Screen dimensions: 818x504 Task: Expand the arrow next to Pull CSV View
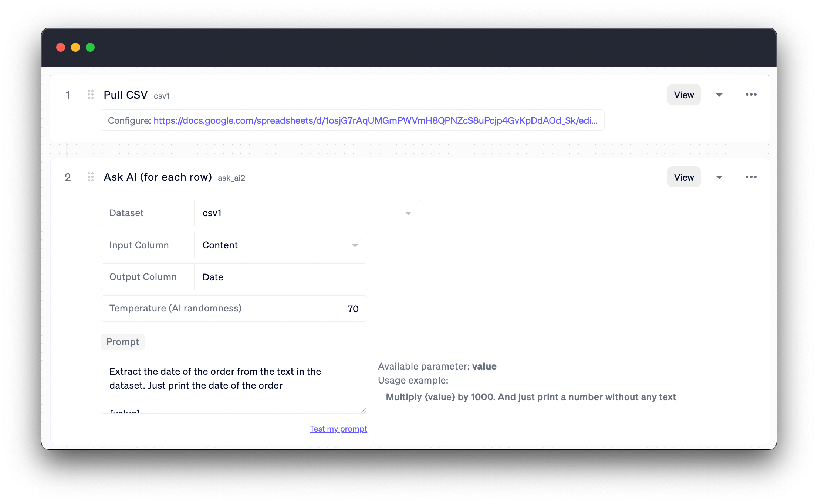(719, 95)
